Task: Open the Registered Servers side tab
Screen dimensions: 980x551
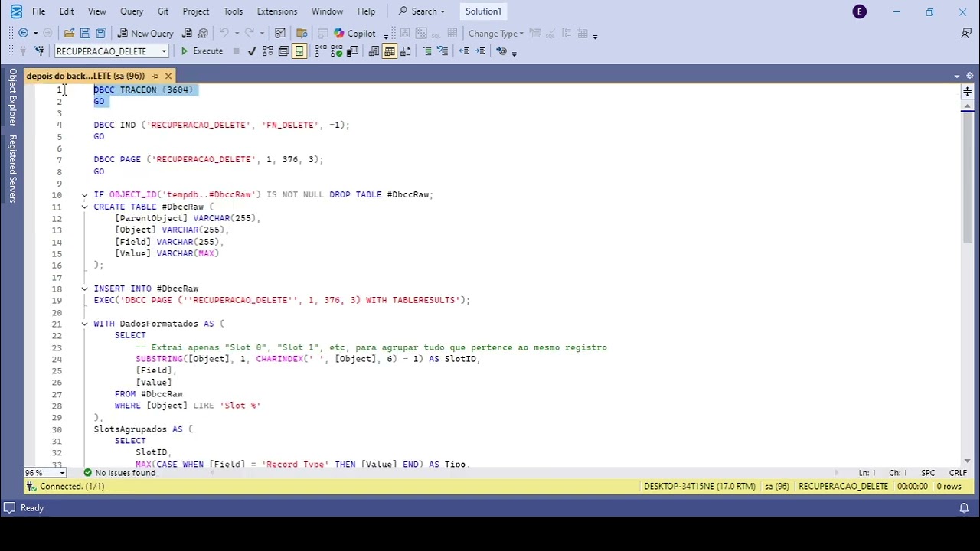Action: (x=12, y=168)
